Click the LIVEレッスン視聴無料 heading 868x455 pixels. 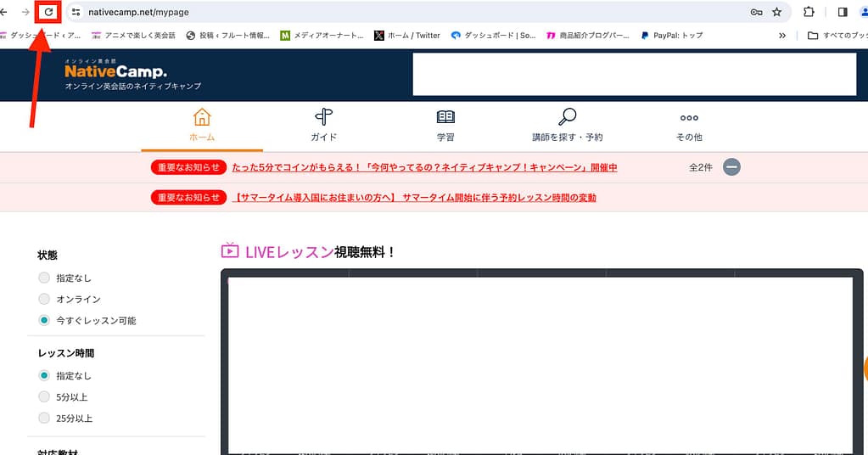[x=320, y=252]
